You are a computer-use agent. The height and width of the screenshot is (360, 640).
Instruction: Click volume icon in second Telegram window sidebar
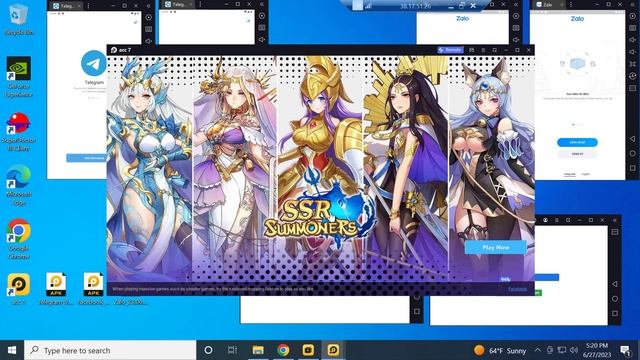click(262, 40)
